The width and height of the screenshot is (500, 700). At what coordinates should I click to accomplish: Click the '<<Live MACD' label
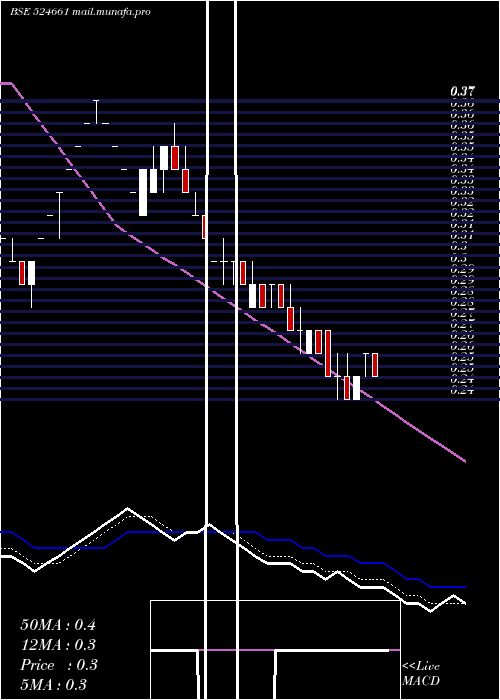coord(421,673)
